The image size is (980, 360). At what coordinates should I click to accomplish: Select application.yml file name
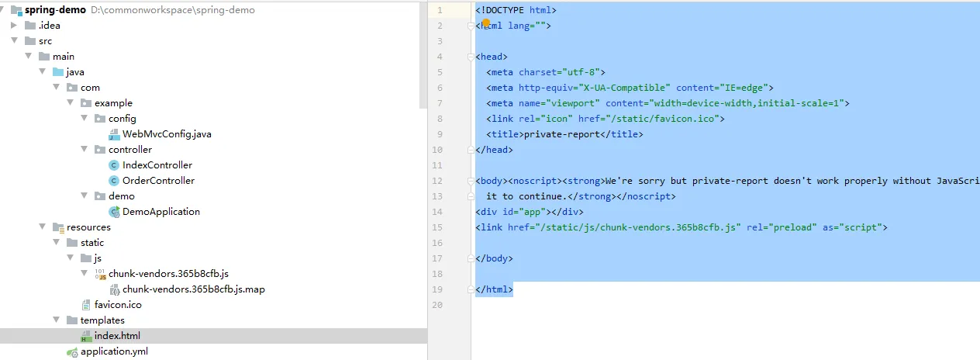[x=114, y=351]
